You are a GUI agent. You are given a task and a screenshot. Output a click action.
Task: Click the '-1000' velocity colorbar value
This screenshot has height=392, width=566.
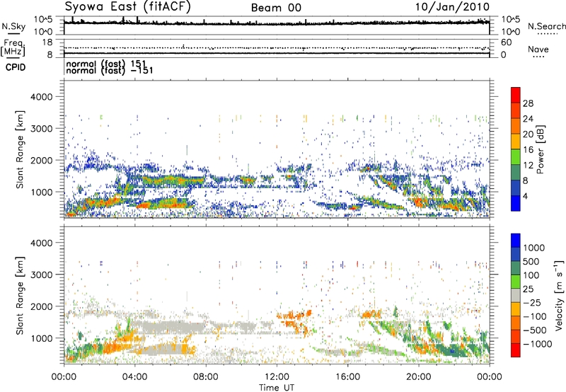click(538, 344)
